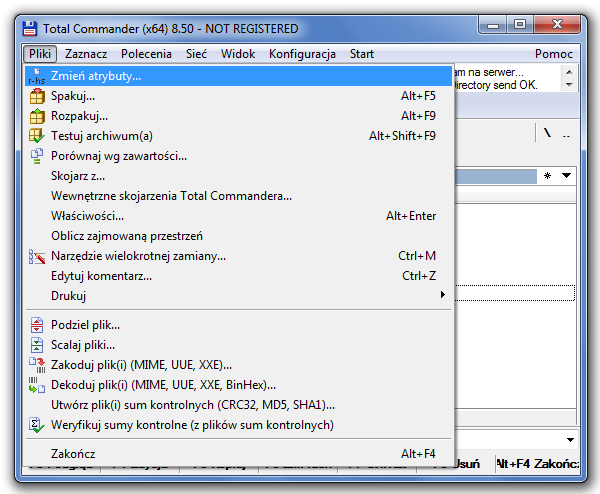Select Testuj archiwum(a) entry
600x494 pixels.
point(238,136)
